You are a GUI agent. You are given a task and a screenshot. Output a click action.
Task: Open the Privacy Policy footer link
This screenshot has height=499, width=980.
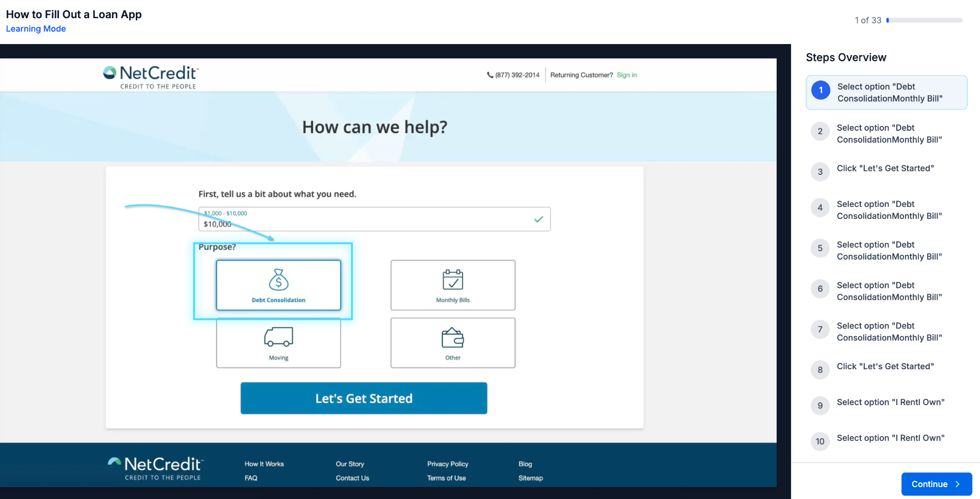[447, 464]
